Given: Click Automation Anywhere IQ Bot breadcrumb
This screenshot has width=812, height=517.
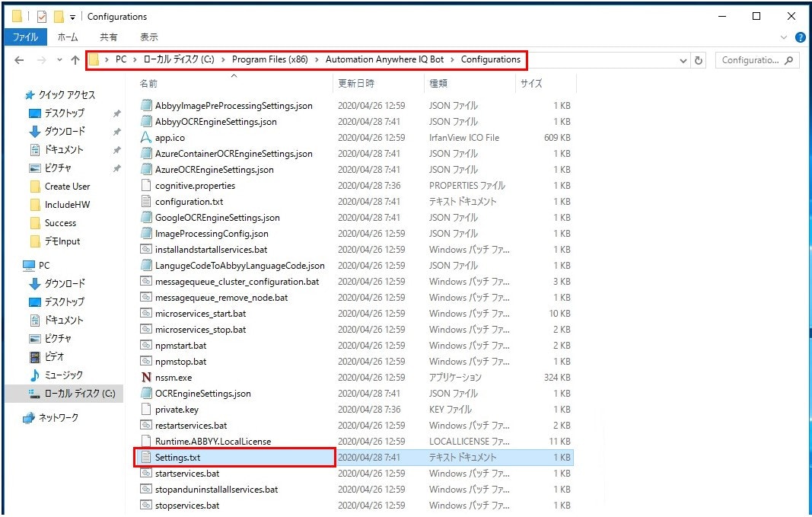Looking at the screenshot, I should coord(385,59).
